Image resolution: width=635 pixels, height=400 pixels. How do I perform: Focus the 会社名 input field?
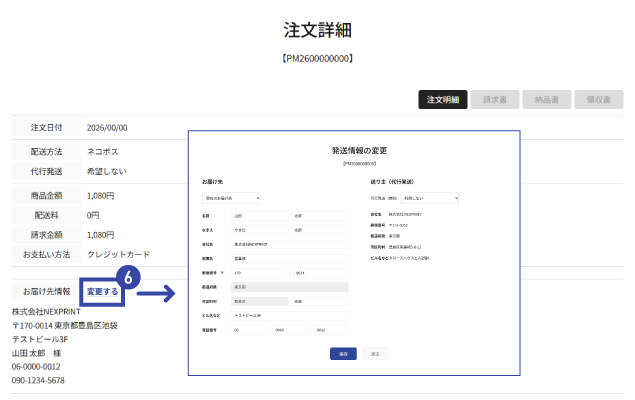289,243
